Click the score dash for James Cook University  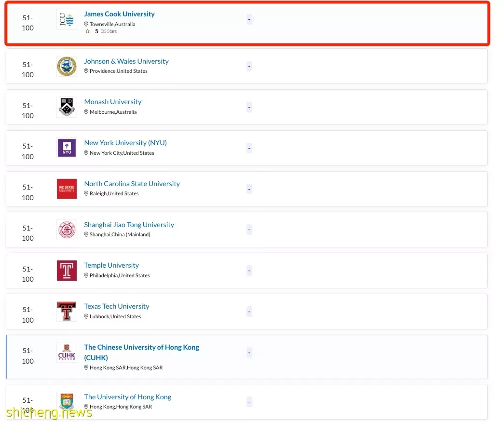(249, 19)
